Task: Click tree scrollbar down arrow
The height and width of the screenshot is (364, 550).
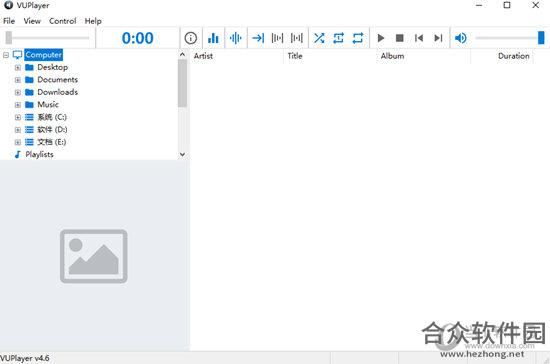Action: [182, 154]
